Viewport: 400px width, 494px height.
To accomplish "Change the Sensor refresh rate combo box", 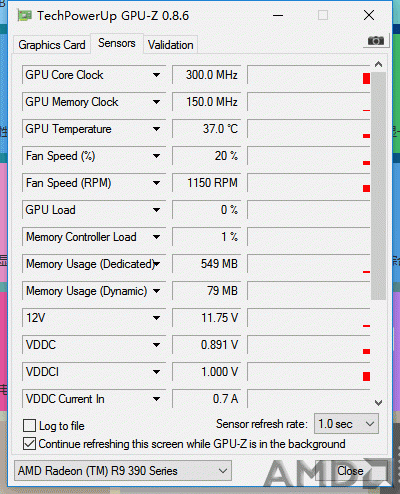I will pyautogui.click(x=346, y=424).
